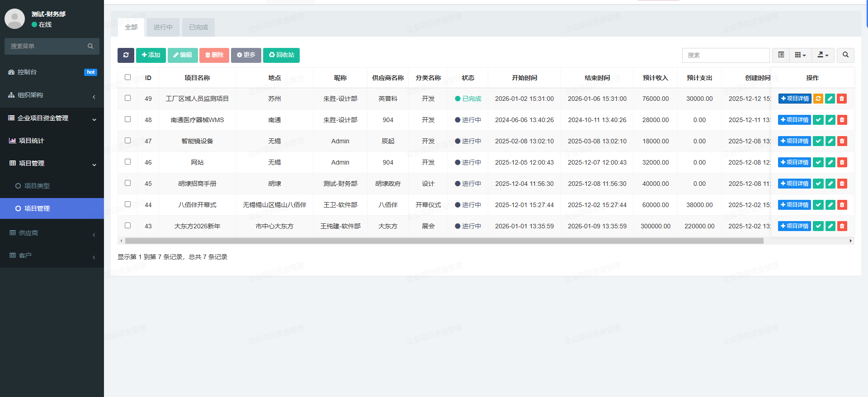Screen dimensions: 868x397
Task: Click the refresh icon button in toolbar
Action: (126, 55)
